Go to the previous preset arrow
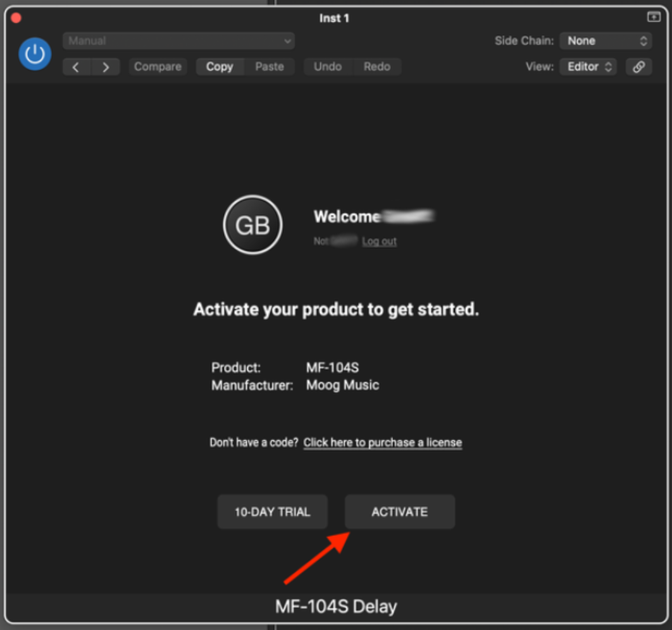Viewport: 672px width, 630px height. click(x=77, y=67)
